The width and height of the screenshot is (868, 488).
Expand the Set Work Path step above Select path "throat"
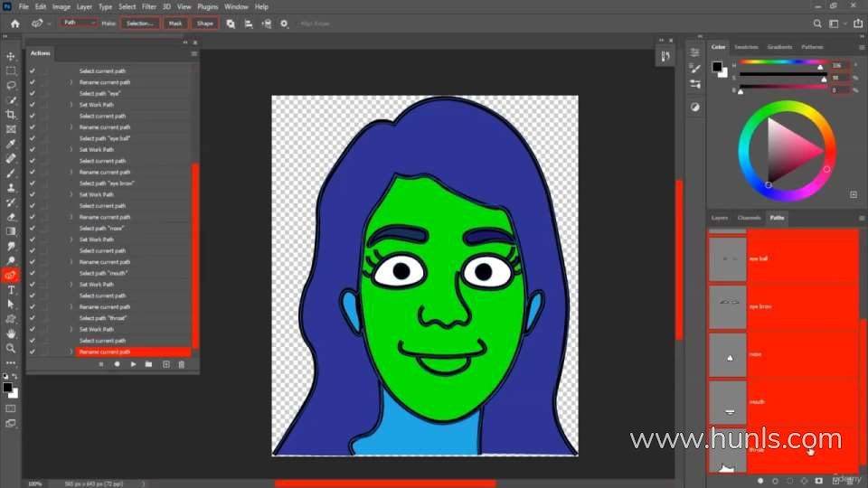(x=71, y=285)
